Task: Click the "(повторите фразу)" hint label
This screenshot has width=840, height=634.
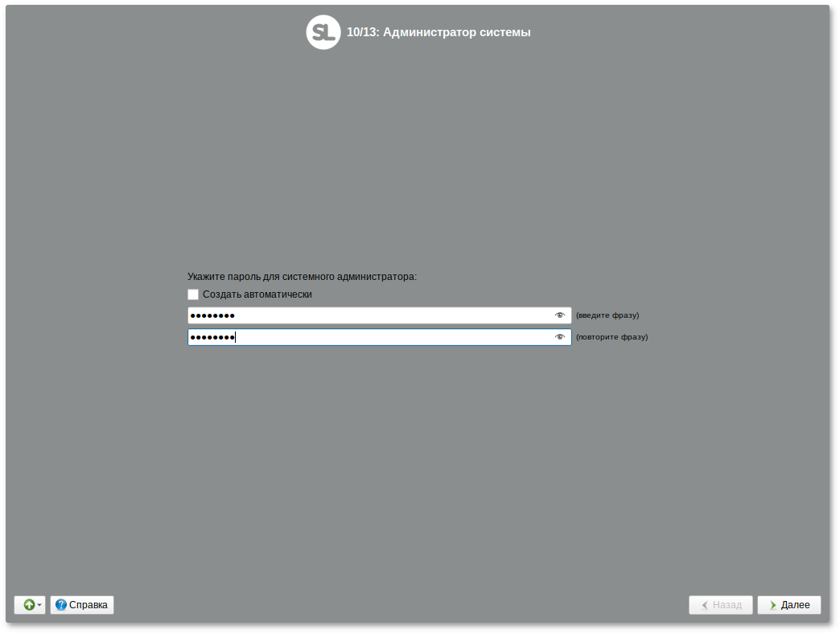Action: point(611,337)
